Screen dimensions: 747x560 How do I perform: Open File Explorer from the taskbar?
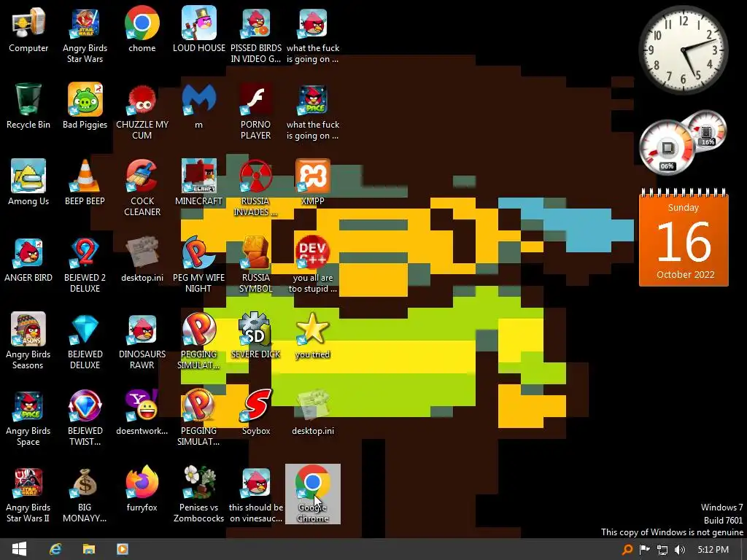click(88, 549)
